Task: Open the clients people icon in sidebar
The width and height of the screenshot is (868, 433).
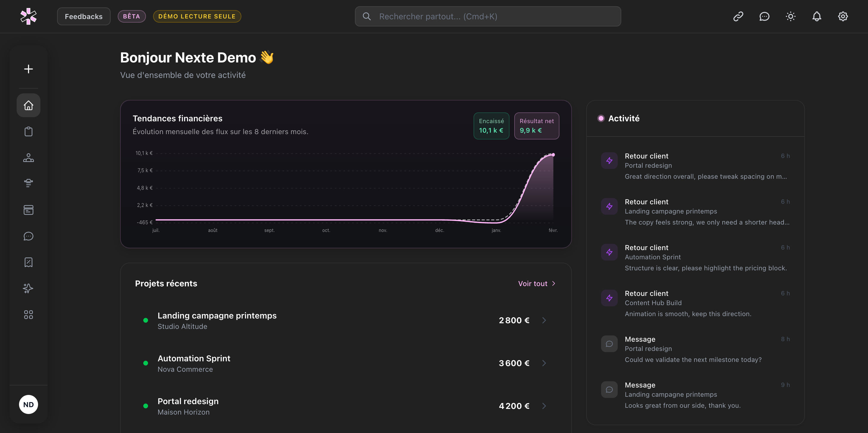Action: (x=28, y=158)
